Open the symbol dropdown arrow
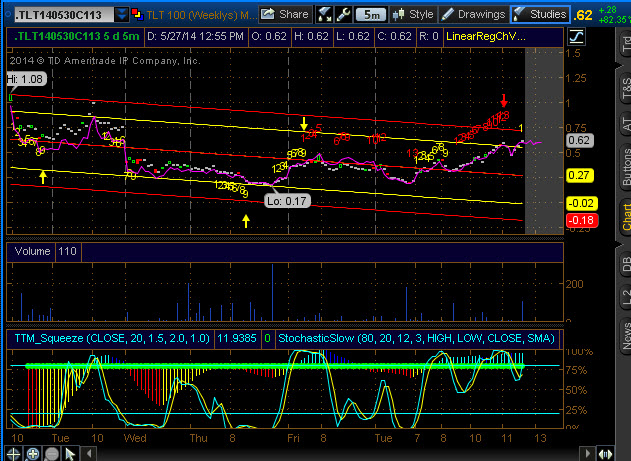The width and height of the screenshot is (631, 461). coord(123,15)
